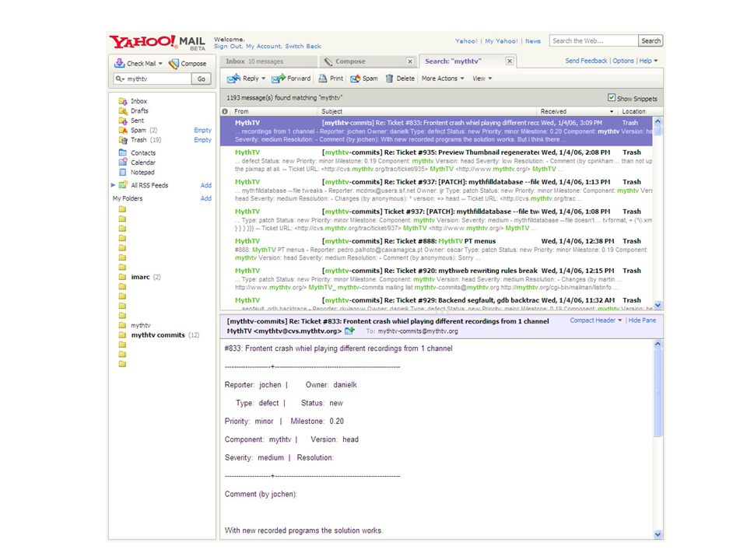The width and height of the screenshot is (747, 560).
Task: Open Calendar via its icon
Action: (x=122, y=163)
